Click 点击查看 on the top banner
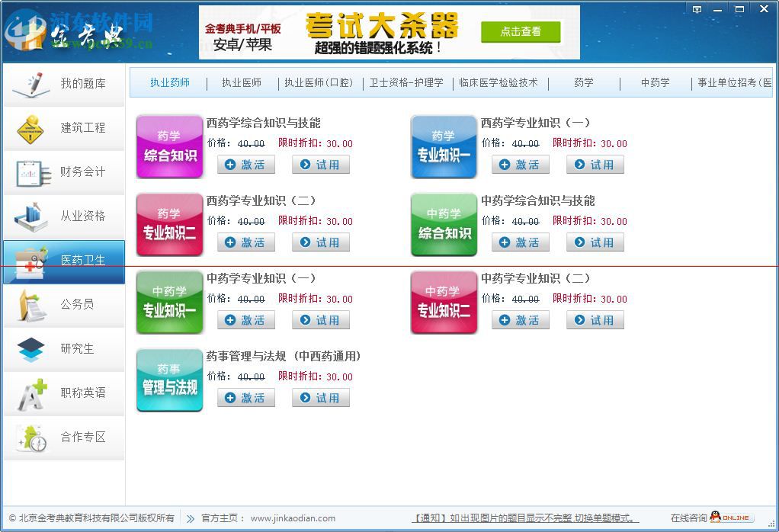Screen dimensions: 779x532 coord(521,32)
